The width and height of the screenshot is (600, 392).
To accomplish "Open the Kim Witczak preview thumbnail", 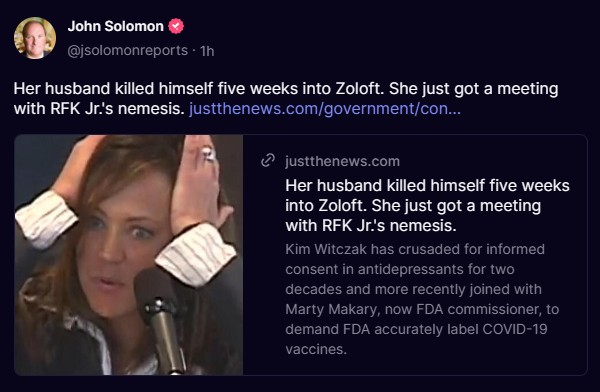I will [129, 255].
